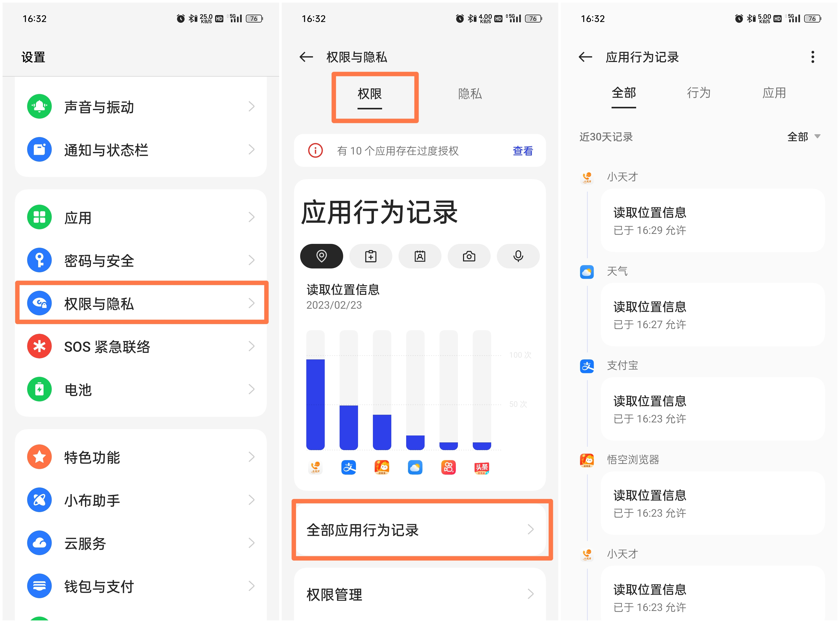Viewport: 840px width, 623px height.
Task: Open the 支付宝 app icon below the chart
Action: point(348,467)
